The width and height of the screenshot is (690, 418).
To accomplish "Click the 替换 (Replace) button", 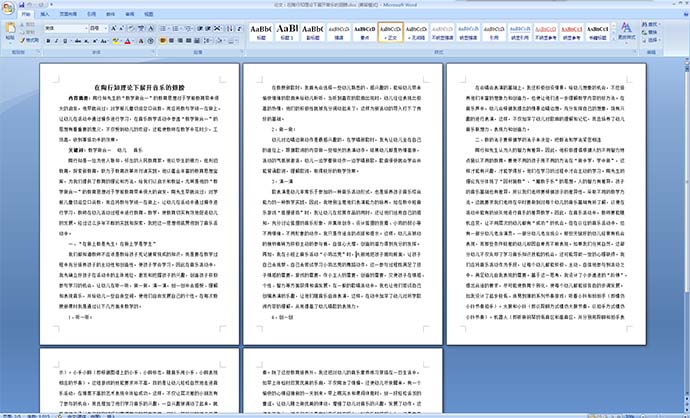I will click(650, 32).
